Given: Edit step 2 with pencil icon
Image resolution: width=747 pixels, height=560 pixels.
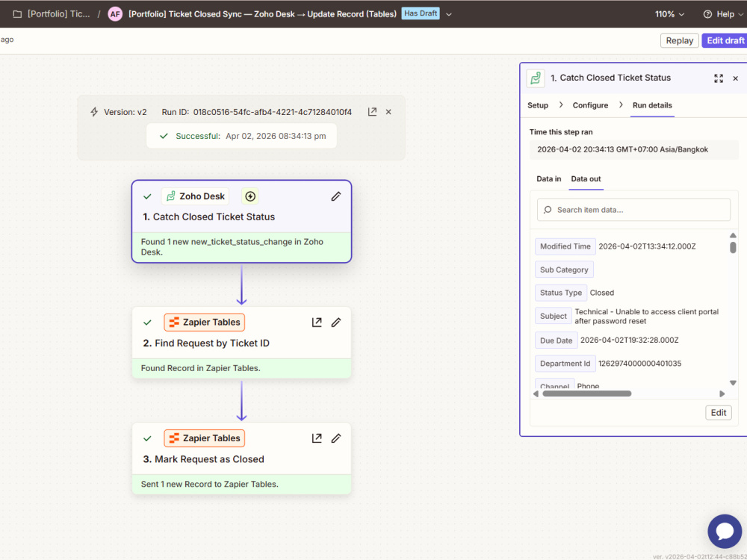Looking at the screenshot, I should [x=336, y=323].
